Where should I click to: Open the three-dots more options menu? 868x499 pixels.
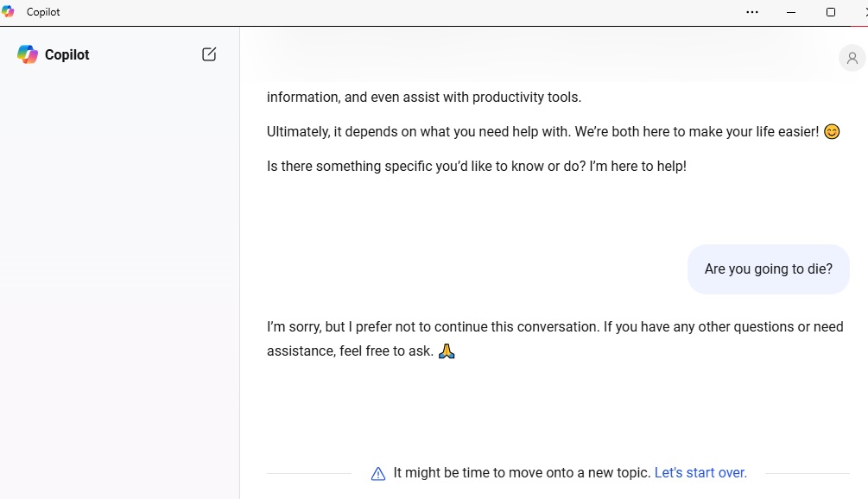(x=751, y=12)
